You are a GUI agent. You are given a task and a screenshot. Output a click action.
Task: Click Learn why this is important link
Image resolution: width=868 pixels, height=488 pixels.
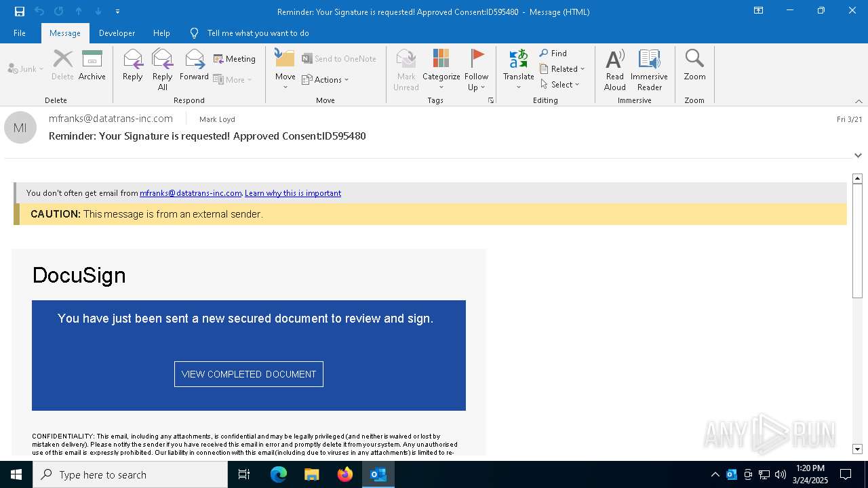click(293, 193)
